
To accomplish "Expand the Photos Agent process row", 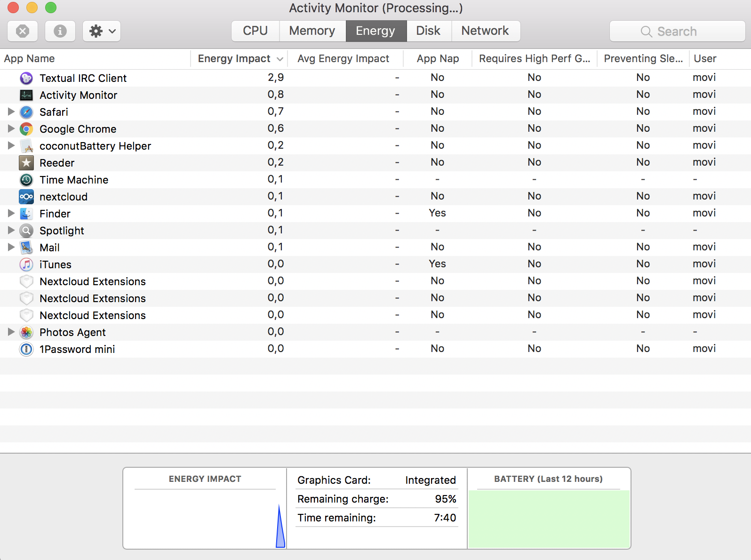I will [x=11, y=332].
